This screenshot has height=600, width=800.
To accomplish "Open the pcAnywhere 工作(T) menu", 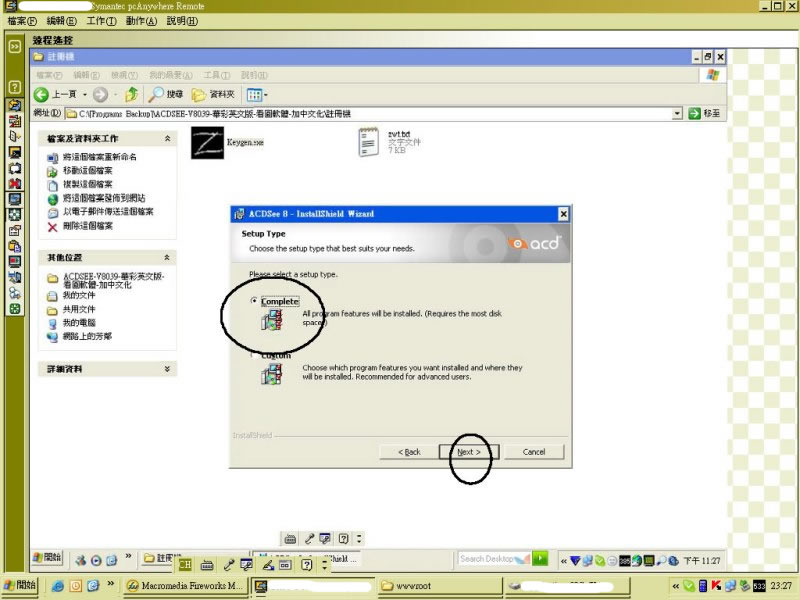I will 102,21.
